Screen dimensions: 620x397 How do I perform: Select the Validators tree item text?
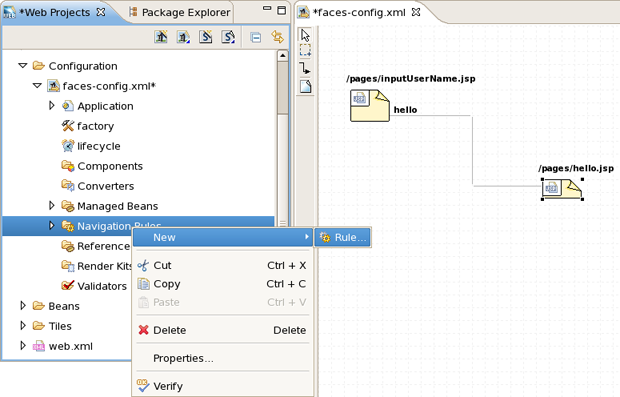[x=102, y=286]
